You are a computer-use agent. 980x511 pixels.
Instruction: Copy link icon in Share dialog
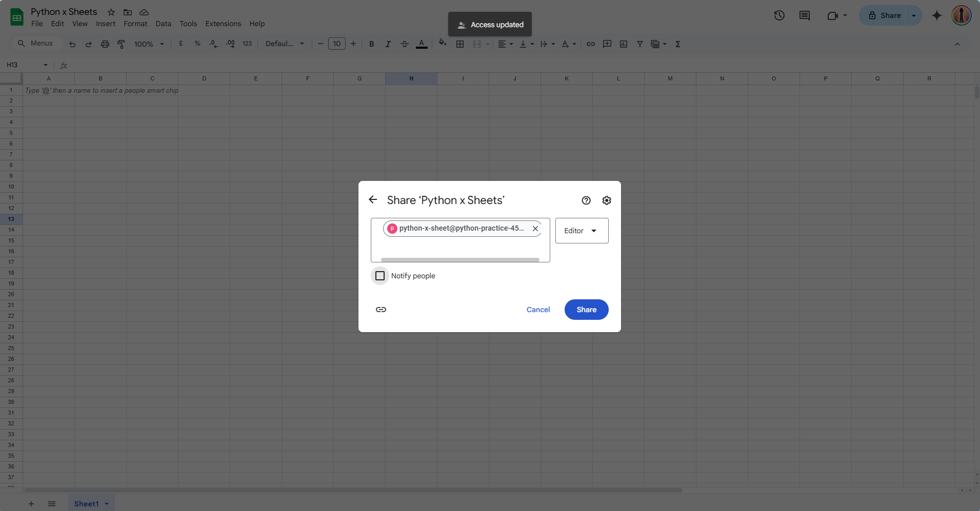[x=381, y=310]
